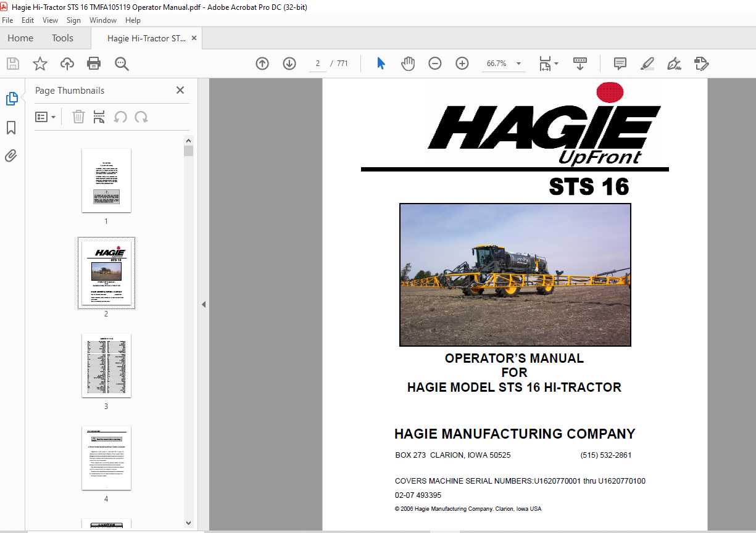This screenshot has width=756, height=533.
Task: Click the total page count 771
Action: tap(342, 64)
